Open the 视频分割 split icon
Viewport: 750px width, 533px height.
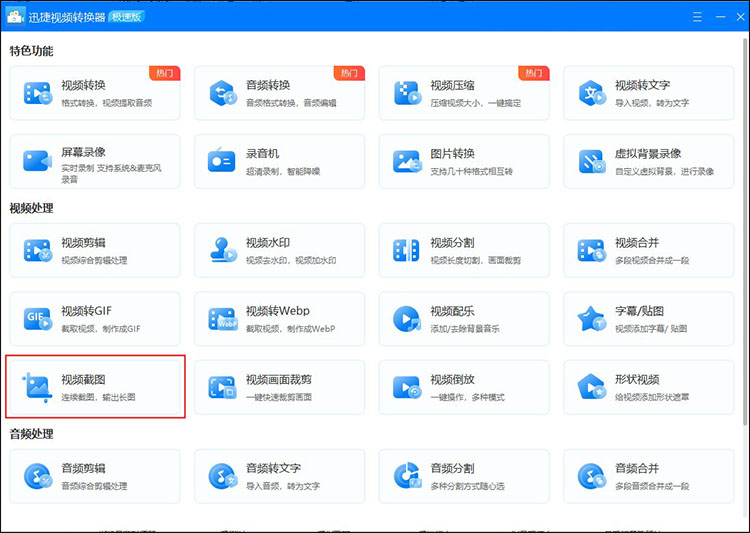point(406,250)
